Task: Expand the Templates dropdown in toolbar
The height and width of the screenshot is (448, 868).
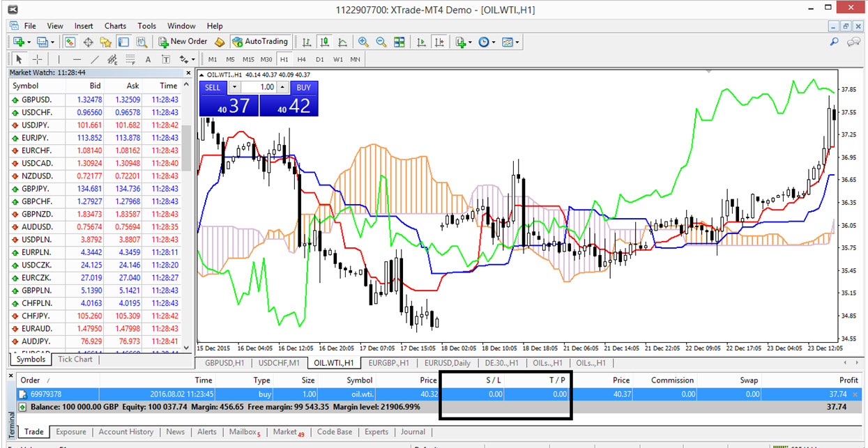Action: click(x=517, y=42)
